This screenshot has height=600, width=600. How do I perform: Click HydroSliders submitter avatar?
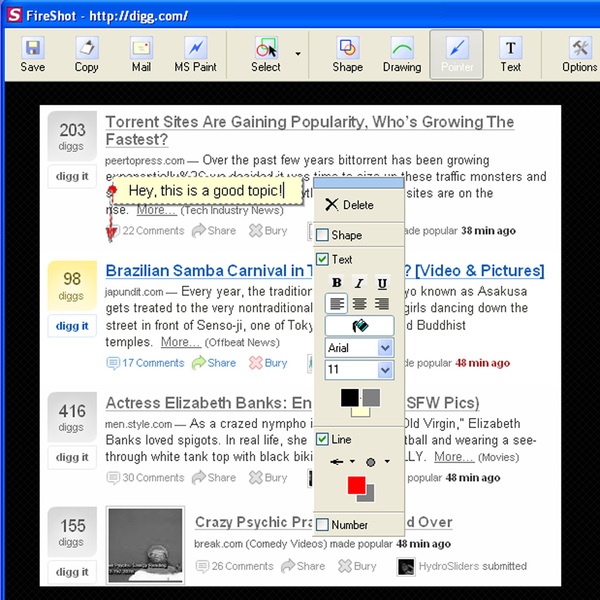[x=406, y=567]
